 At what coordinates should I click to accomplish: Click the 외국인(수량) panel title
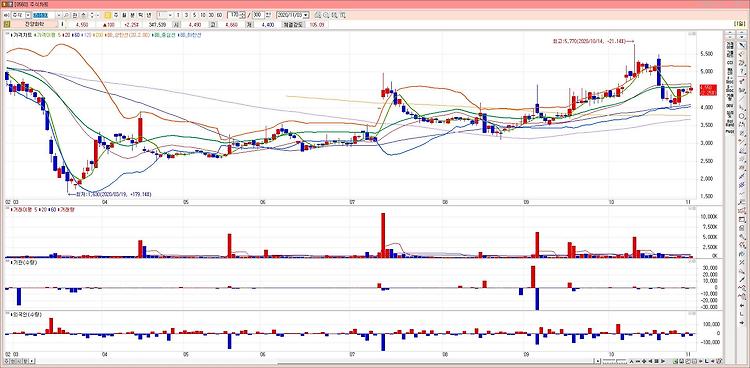point(26,314)
